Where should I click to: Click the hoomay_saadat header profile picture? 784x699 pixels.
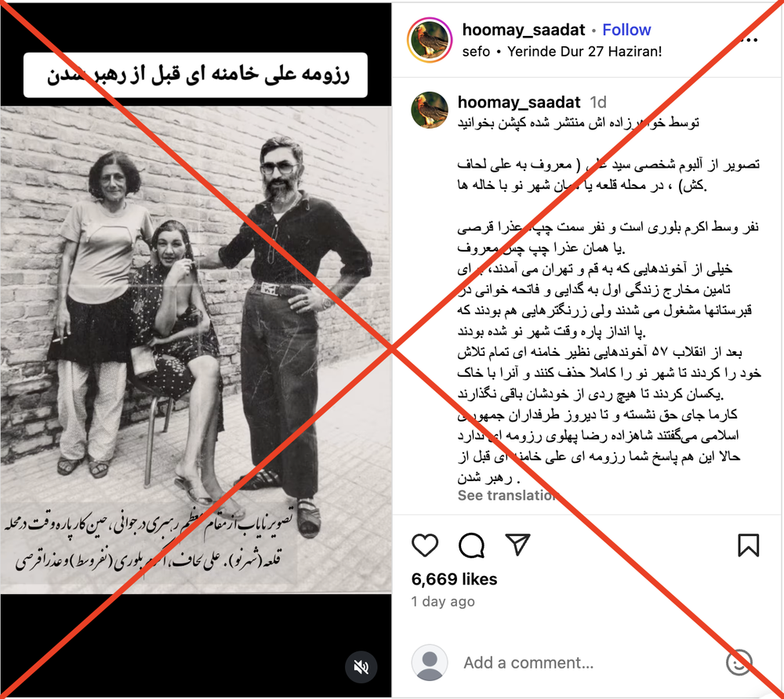[430, 40]
